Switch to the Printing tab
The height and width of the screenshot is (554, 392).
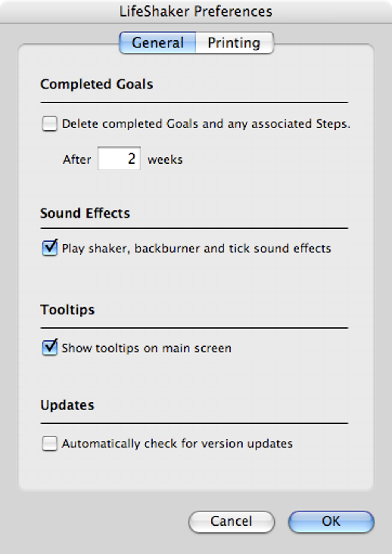pyautogui.click(x=234, y=43)
